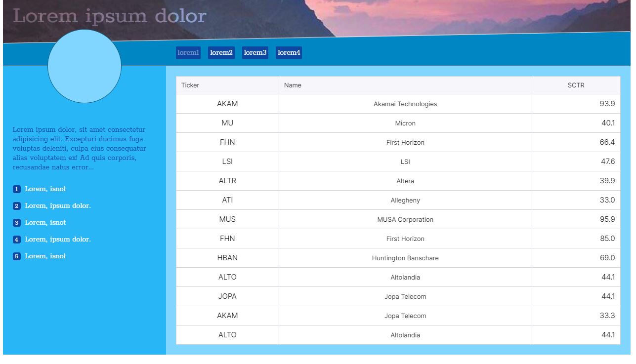Click the sidebar Lorem ipsum description paragraph
The height and width of the screenshot is (364, 636).
tap(80, 149)
